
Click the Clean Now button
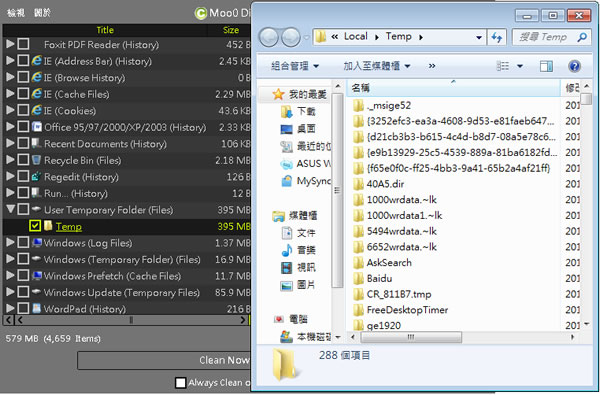pos(164,360)
